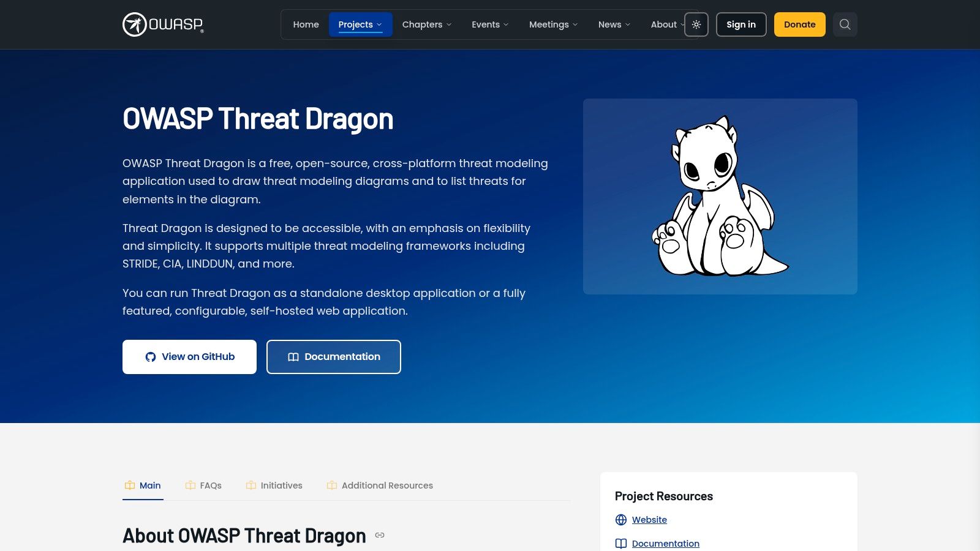This screenshot has height=551, width=980.
Task: Switch to the Main tab
Action: (x=143, y=485)
